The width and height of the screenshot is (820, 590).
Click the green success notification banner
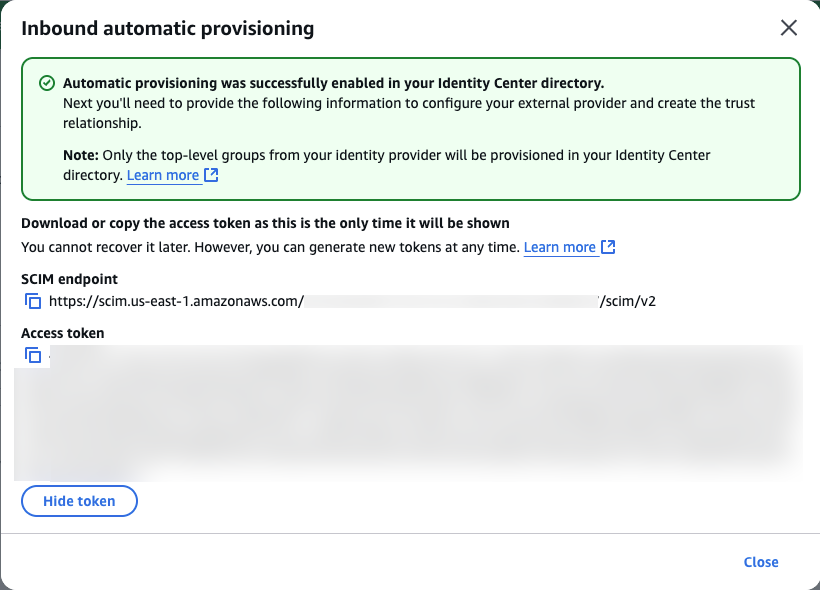[x=410, y=128]
